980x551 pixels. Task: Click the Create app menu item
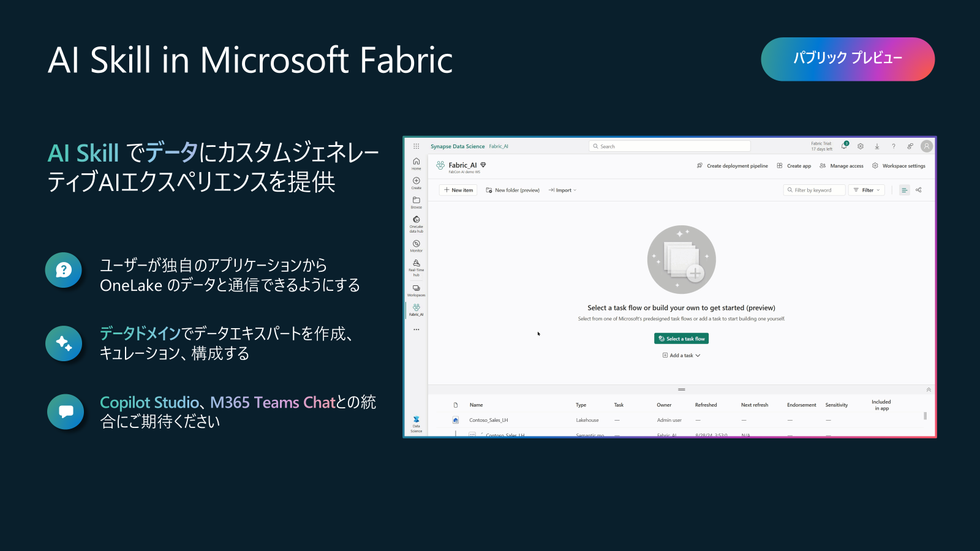794,166
